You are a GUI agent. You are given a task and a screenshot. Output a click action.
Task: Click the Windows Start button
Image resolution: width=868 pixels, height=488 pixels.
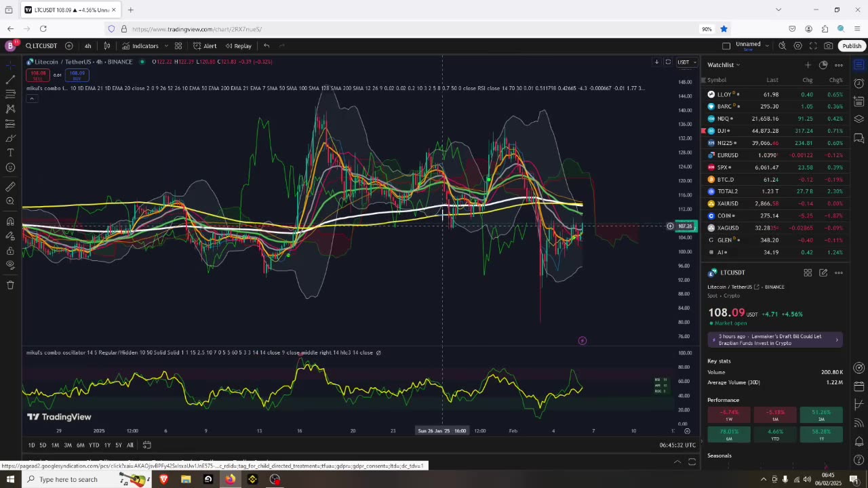coord(10,479)
